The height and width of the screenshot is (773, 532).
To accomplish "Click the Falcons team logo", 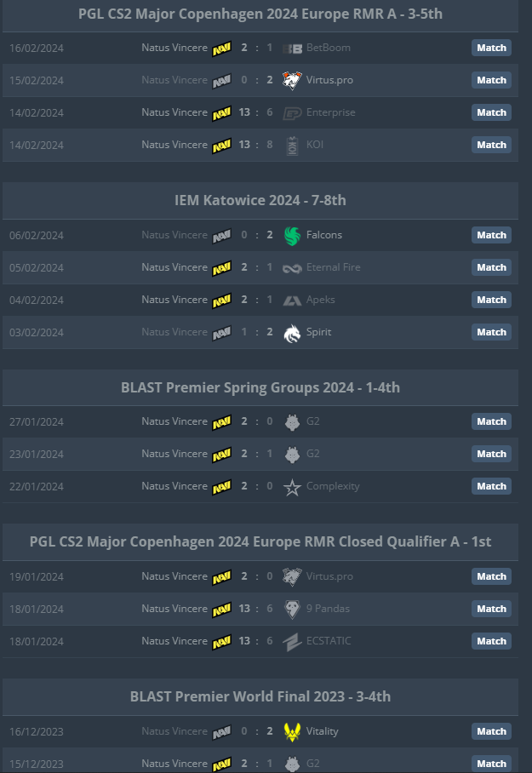I will pos(292,236).
